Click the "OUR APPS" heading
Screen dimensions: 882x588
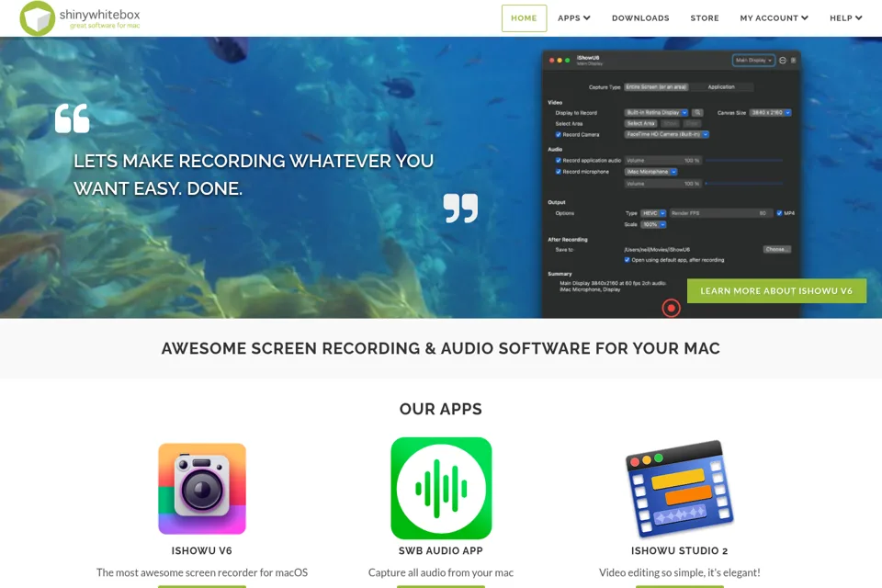point(441,409)
